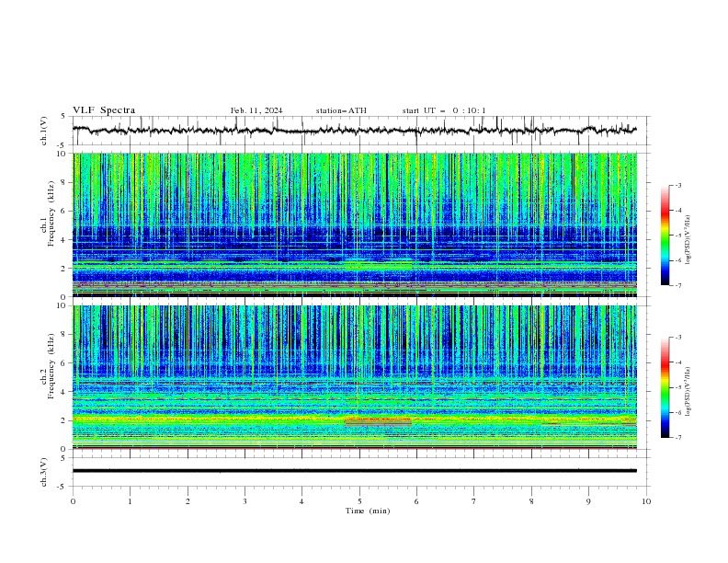Select the date text "Feb. 11, 2024"

256,110
